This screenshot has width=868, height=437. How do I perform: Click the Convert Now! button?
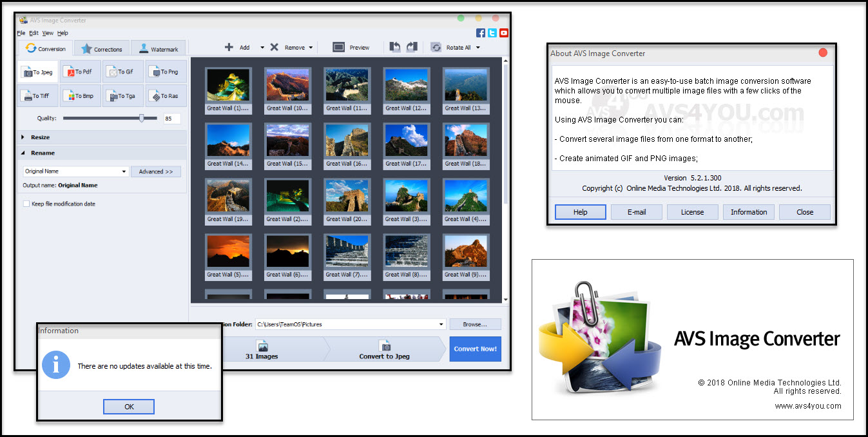tap(476, 349)
